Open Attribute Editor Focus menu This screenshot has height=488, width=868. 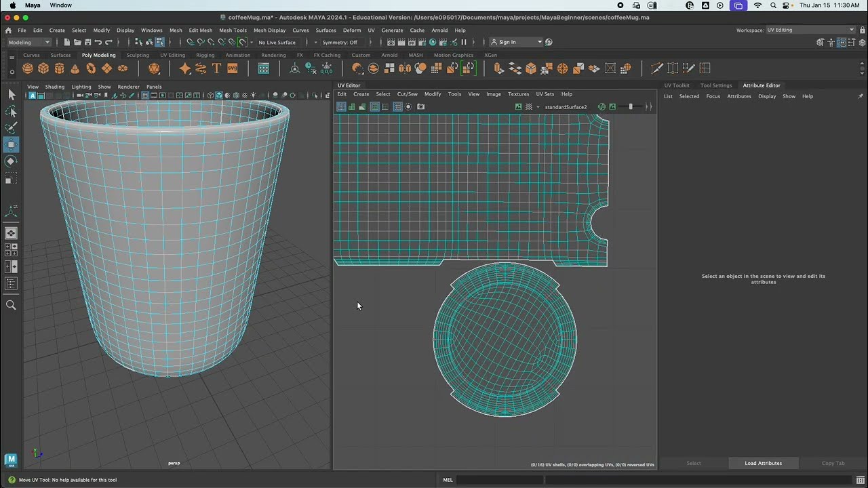(x=713, y=96)
